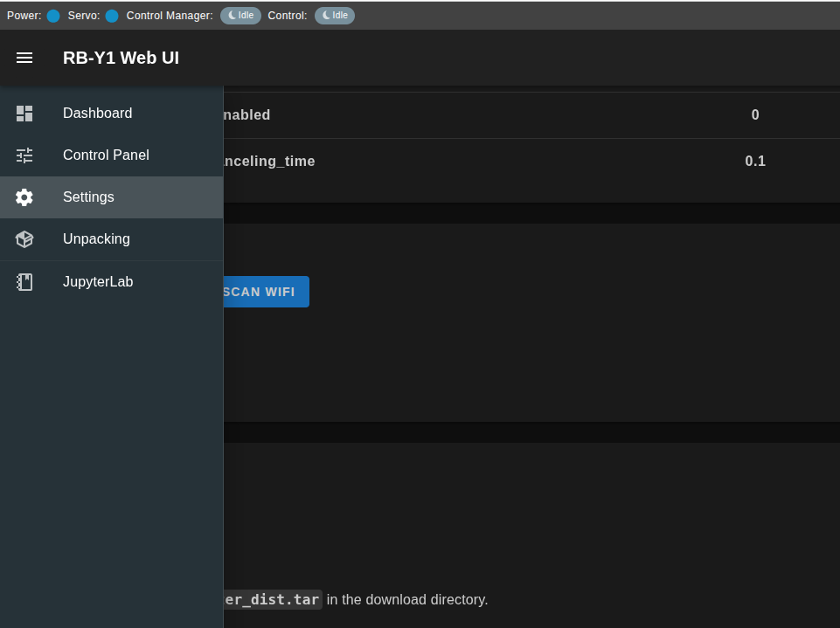Select the Settings text label in sidebar
The width and height of the screenshot is (840, 628).
pyautogui.click(x=88, y=197)
